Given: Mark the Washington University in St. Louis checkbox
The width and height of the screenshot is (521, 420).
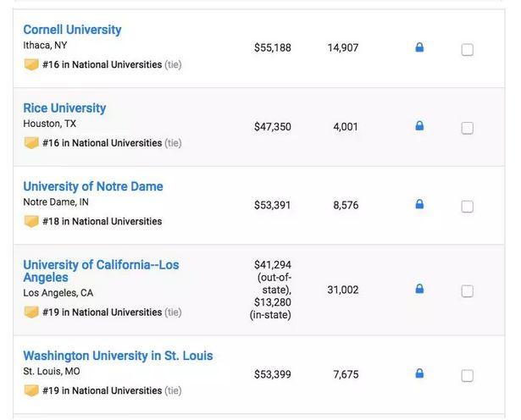Looking at the screenshot, I should [467, 376].
